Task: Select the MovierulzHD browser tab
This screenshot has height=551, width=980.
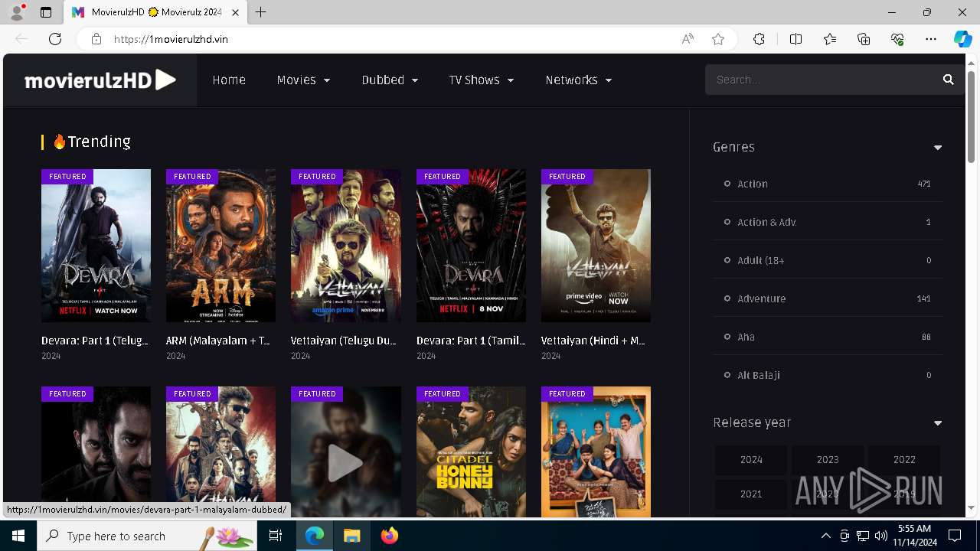Action: coord(155,12)
